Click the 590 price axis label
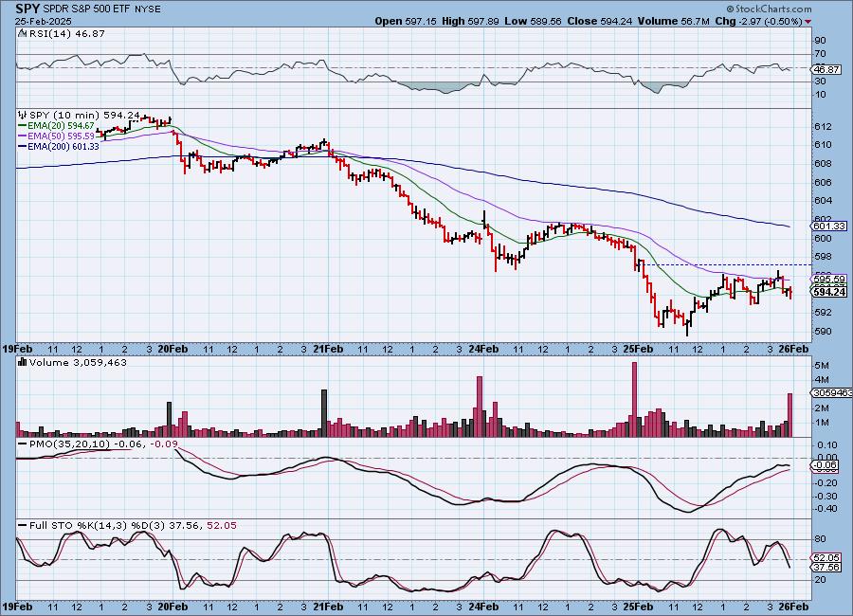The image size is (853, 616). pyautogui.click(x=823, y=332)
